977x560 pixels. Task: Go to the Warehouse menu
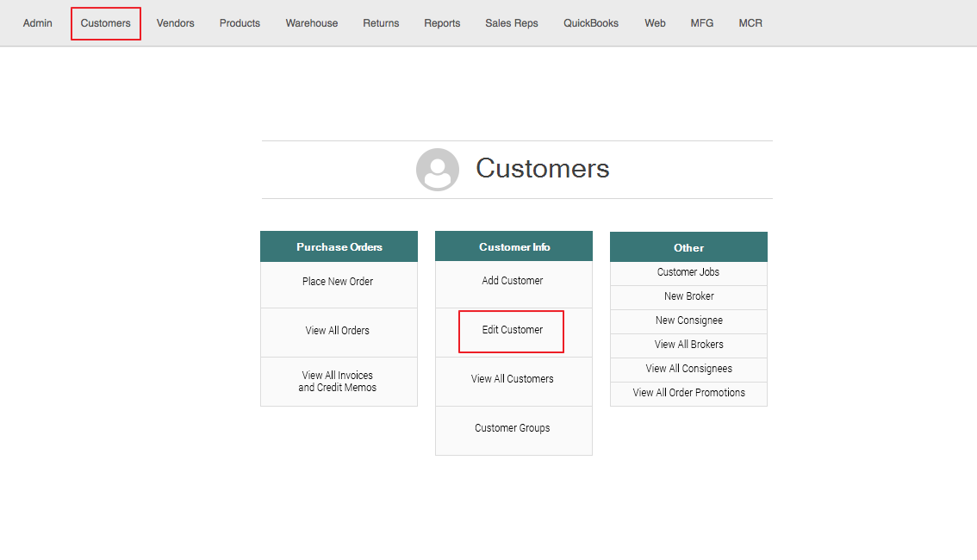[x=312, y=23]
